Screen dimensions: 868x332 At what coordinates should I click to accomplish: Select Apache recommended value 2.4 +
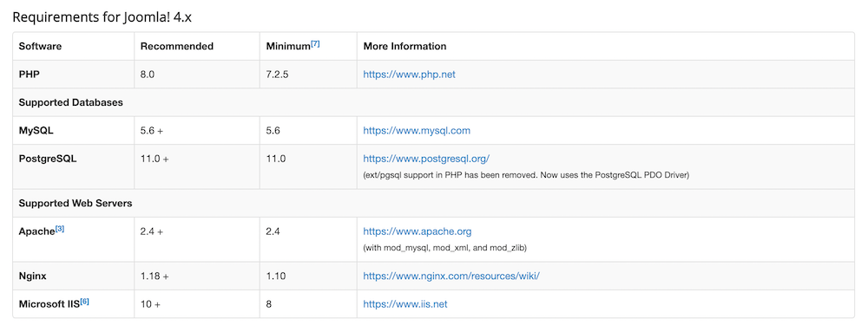pyautogui.click(x=152, y=231)
